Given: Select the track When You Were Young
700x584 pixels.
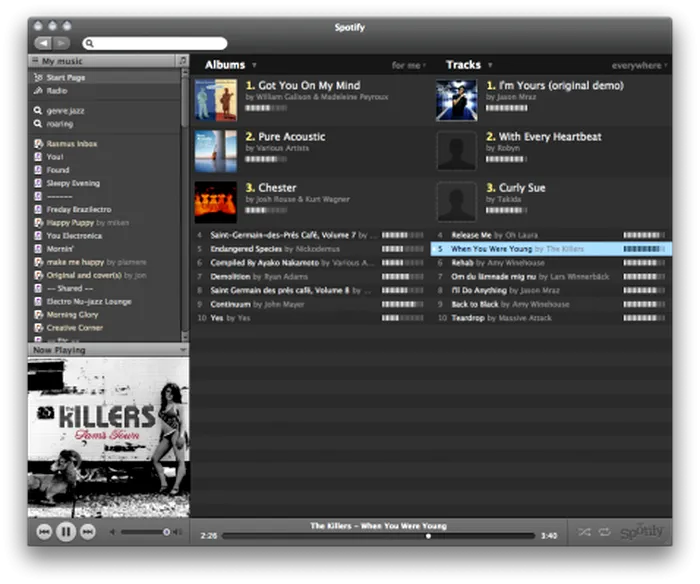Looking at the screenshot, I should click(x=551, y=249).
